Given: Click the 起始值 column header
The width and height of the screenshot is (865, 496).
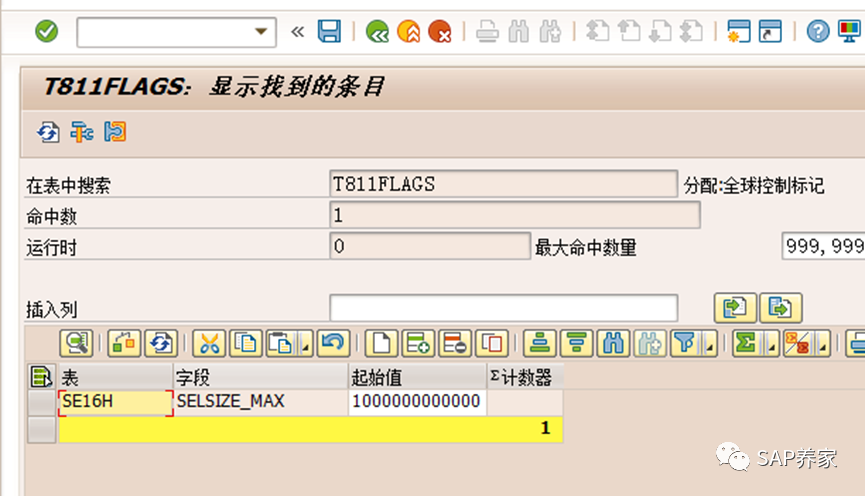Looking at the screenshot, I should point(418,377).
